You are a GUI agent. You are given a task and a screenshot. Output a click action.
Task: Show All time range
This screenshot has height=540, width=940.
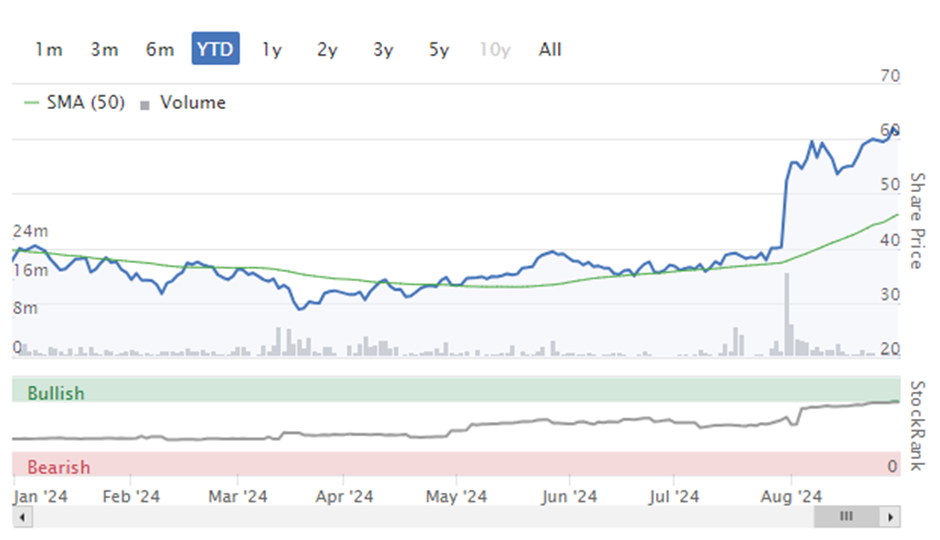pos(550,49)
